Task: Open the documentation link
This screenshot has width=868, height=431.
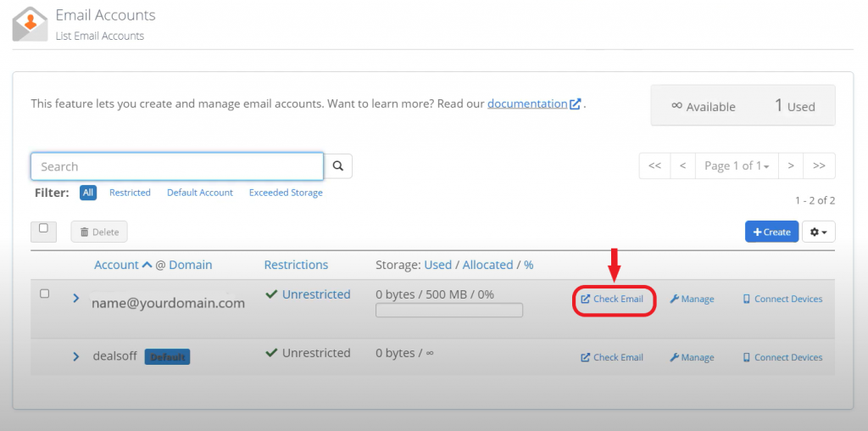Action: pyautogui.click(x=534, y=104)
